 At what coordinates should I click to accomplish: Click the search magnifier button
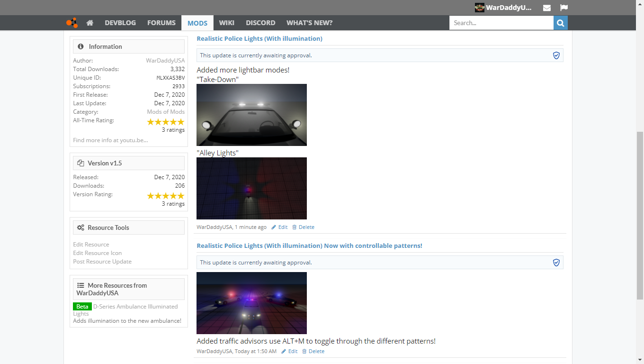coord(561,23)
